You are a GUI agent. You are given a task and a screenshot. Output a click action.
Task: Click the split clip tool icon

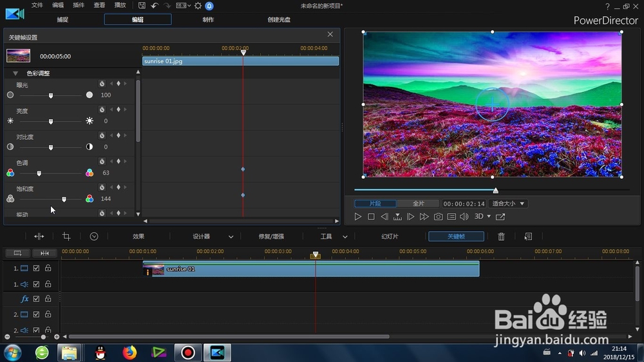point(39,236)
